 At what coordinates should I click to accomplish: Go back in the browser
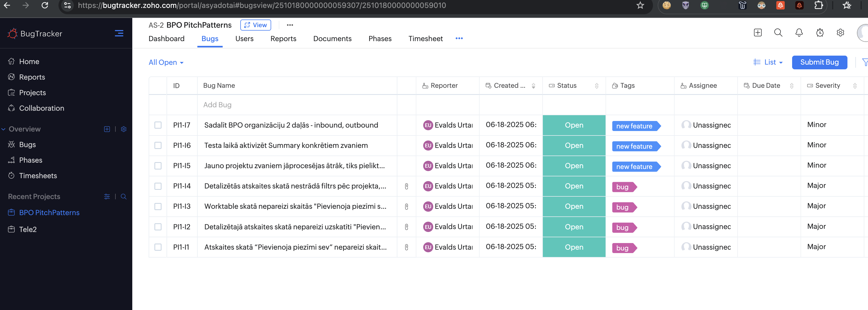[x=7, y=5]
